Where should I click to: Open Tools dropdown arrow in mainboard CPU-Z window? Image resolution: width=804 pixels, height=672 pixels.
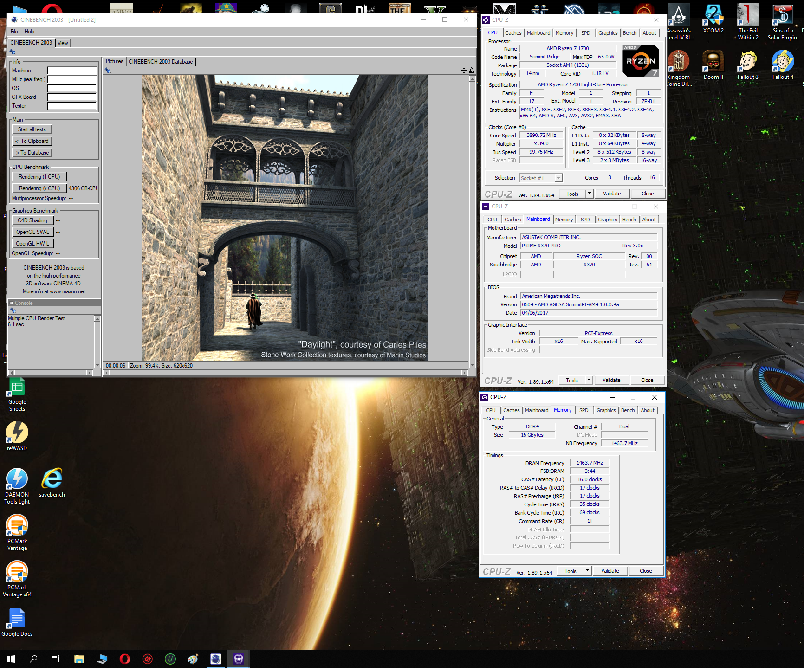[x=589, y=380]
